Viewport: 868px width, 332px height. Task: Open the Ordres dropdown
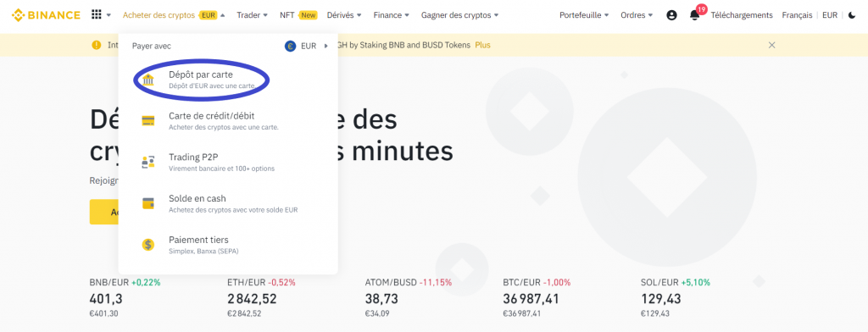(637, 15)
